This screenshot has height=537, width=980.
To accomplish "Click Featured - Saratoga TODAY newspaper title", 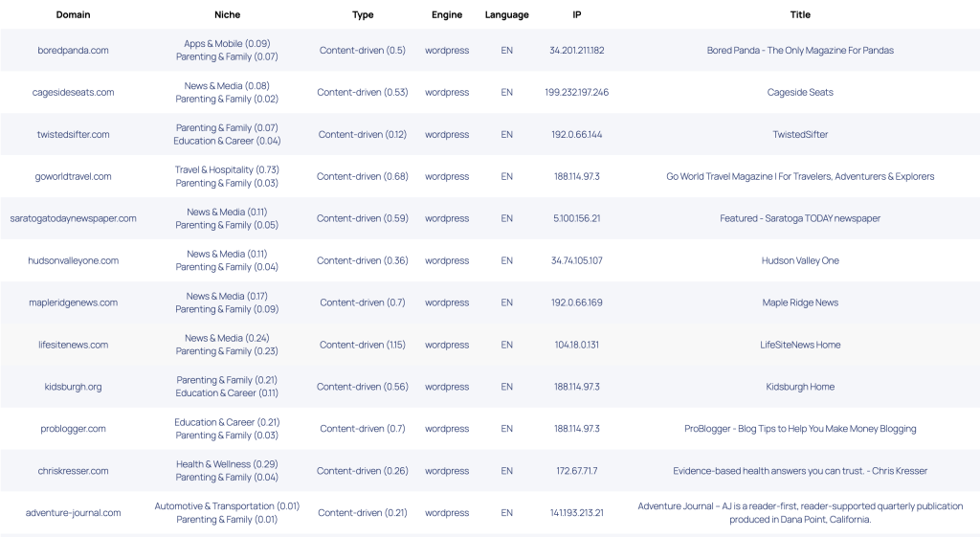I will [x=800, y=218].
